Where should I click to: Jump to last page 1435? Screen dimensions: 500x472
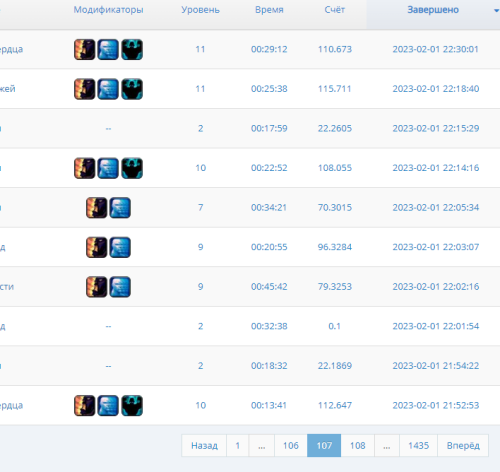[x=418, y=445]
